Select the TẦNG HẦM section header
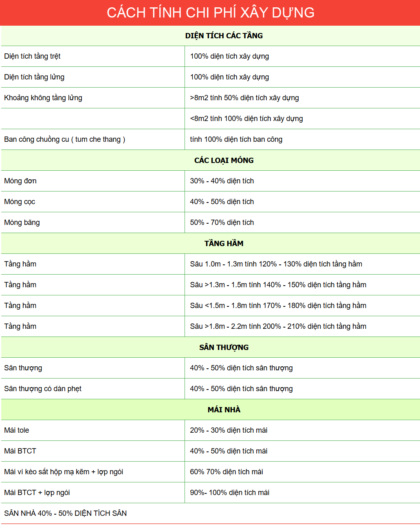Viewport: 420px width, 526px height. [224, 244]
